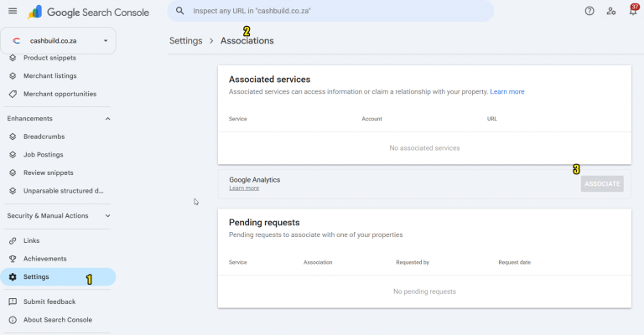Open About Search Console

(58, 320)
